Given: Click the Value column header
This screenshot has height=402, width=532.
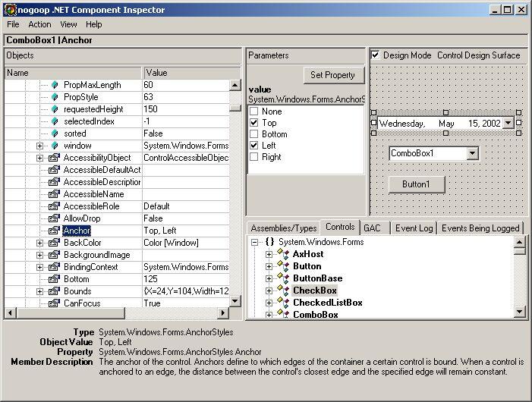Looking at the screenshot, I should click(192, 73).
